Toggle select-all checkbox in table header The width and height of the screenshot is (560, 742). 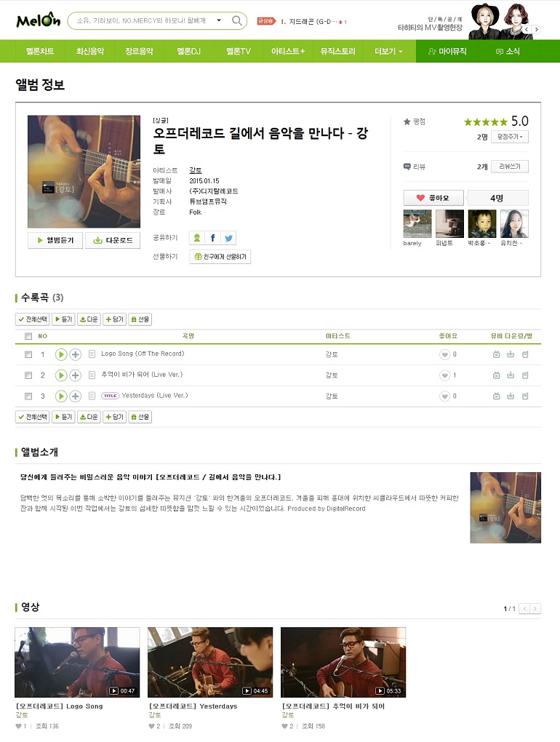(x=28, y=336)
